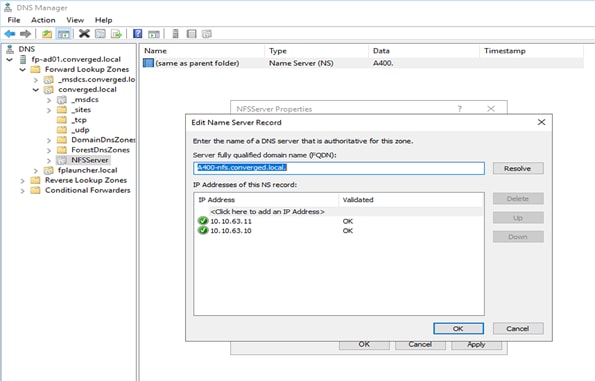Screen dimensions: 595x381
Task: Open the Help menu
Action: (x=104, y=20)
